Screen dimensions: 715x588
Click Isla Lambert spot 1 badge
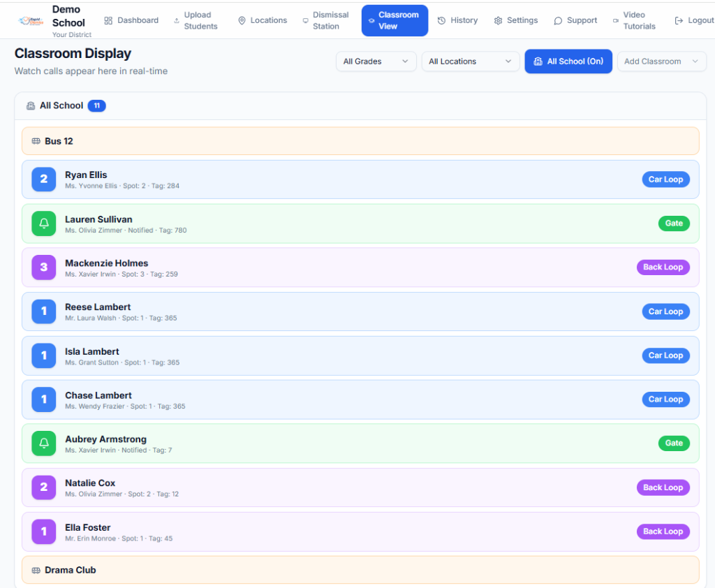pos(44,356)
